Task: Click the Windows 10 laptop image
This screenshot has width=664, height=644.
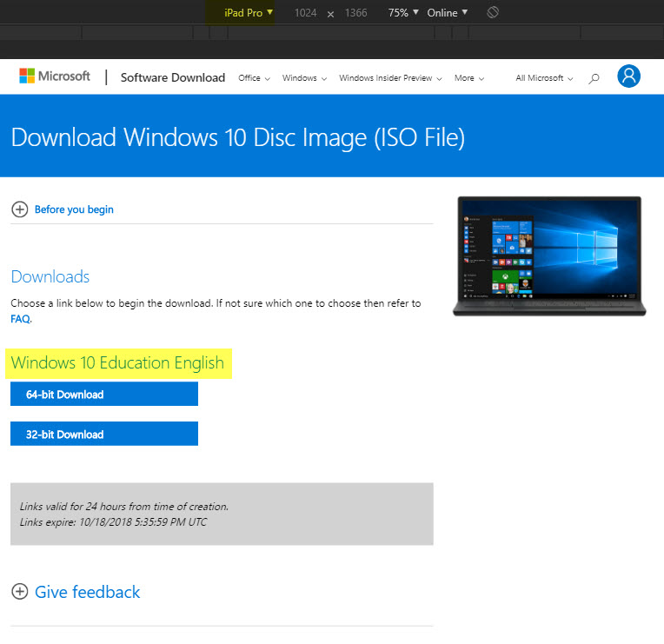Action: [549, 256]
